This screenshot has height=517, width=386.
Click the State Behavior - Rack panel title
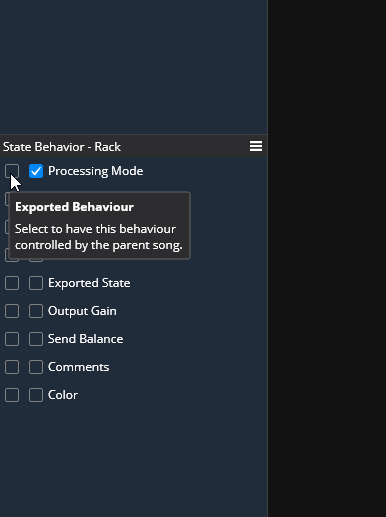point(62,147)
